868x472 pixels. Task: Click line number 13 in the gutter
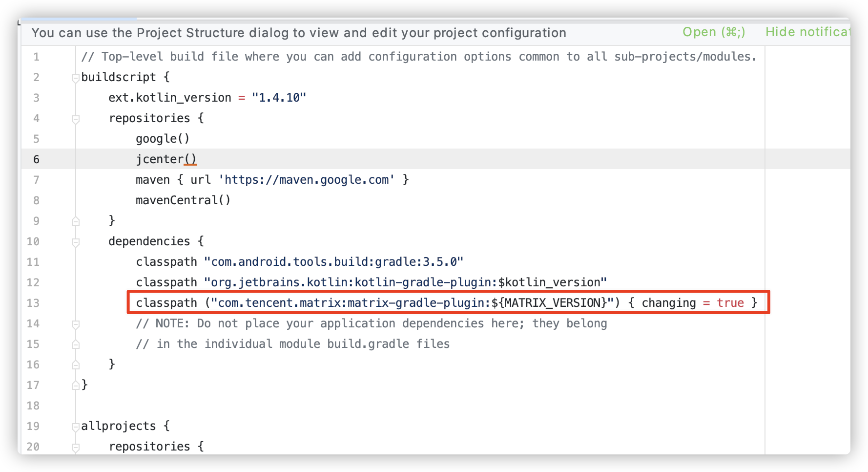(33, 303)
